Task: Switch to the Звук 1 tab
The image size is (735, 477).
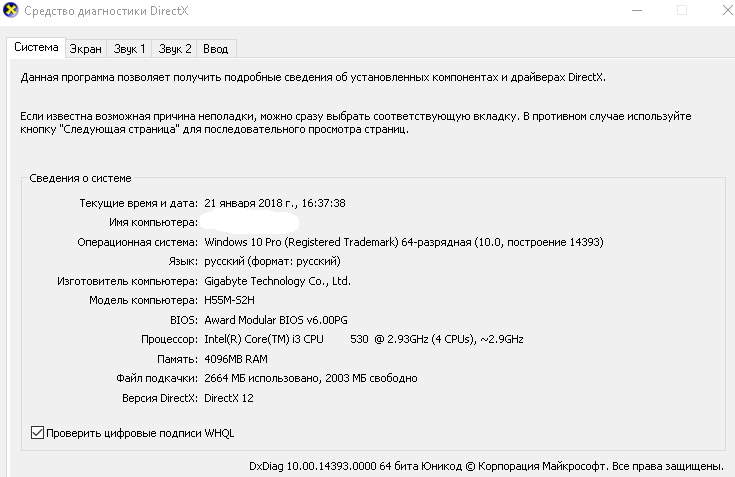Action: [x=129, y=49]
